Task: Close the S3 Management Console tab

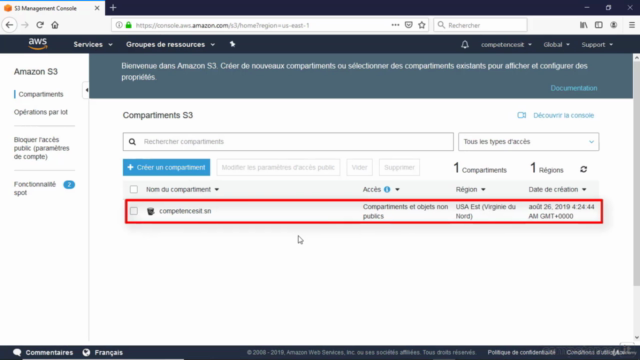Action: pos(97,8)
